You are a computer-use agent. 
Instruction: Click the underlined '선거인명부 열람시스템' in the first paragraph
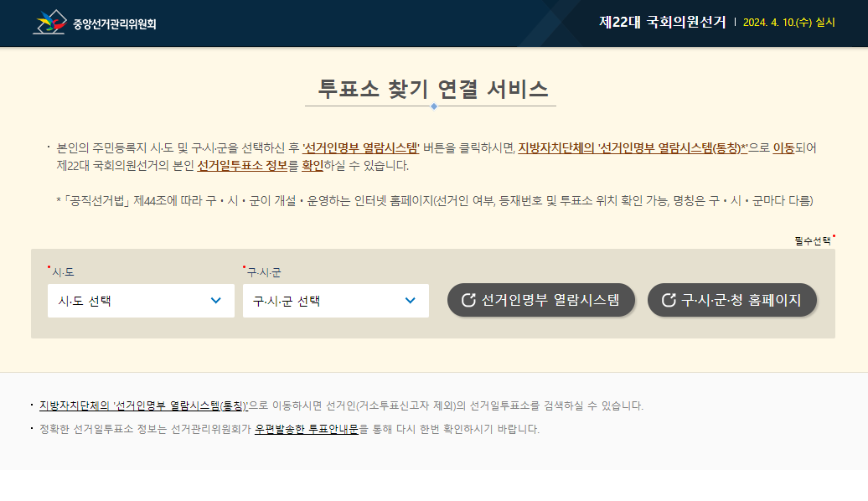pos(361,147)
